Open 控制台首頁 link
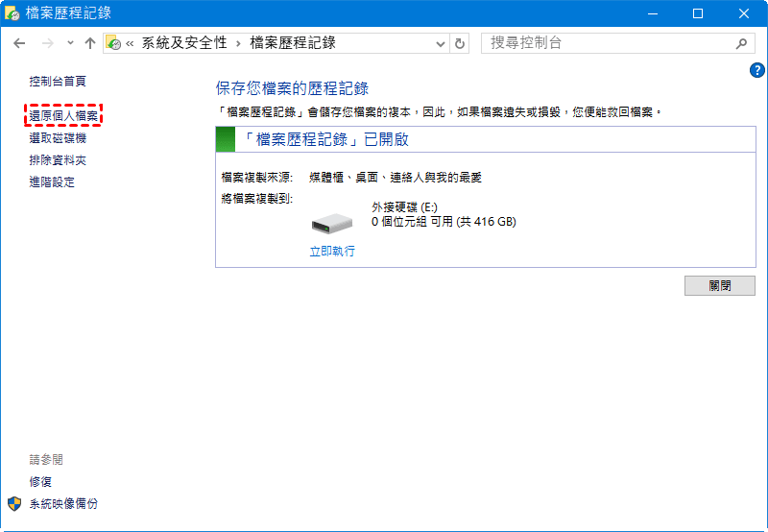This screenshot has width=768, height=532. 58,82
